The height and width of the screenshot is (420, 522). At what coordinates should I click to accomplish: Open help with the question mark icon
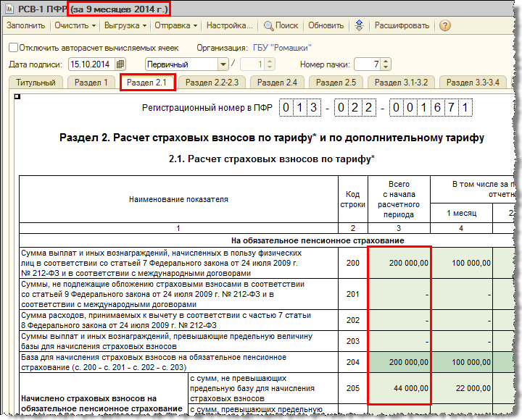click(x=444, y=25)
